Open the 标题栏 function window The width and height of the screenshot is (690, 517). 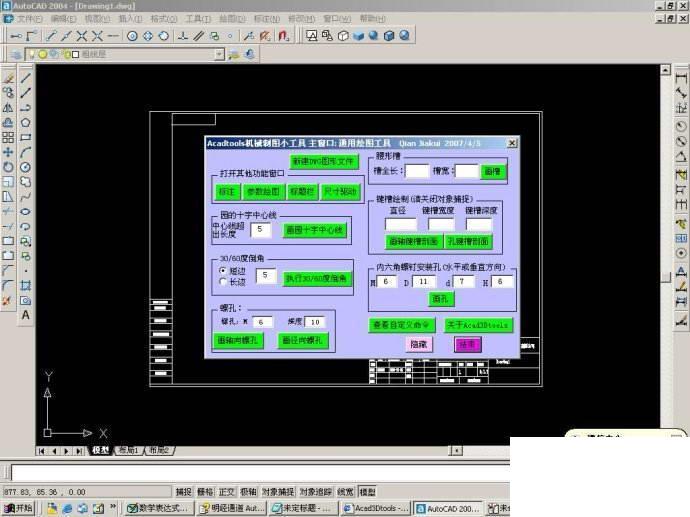coord(302,192)
